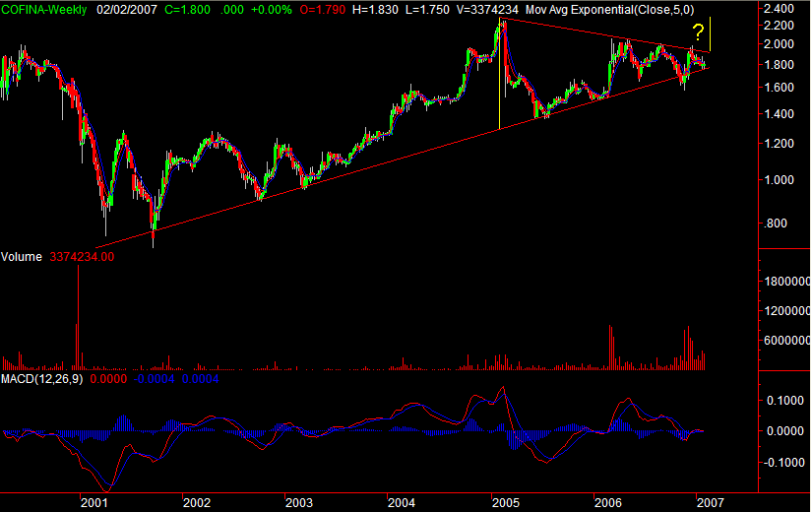Click the 2007 year marker on time axis
This screenshot has height=512, width=812.
(x=710, y=502)
